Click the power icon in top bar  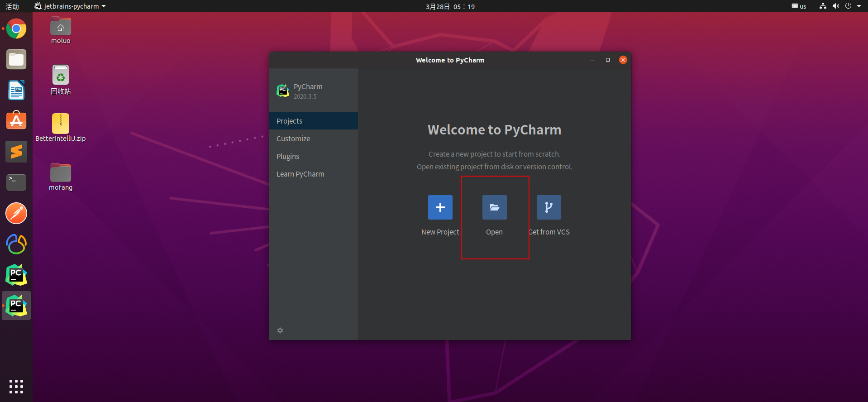tap(848, 6)
